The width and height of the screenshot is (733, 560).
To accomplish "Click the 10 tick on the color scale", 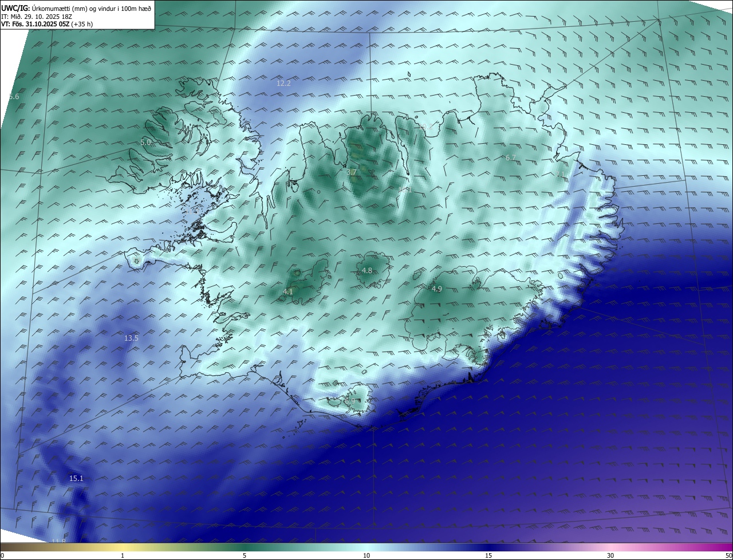I will click(366, 555).
